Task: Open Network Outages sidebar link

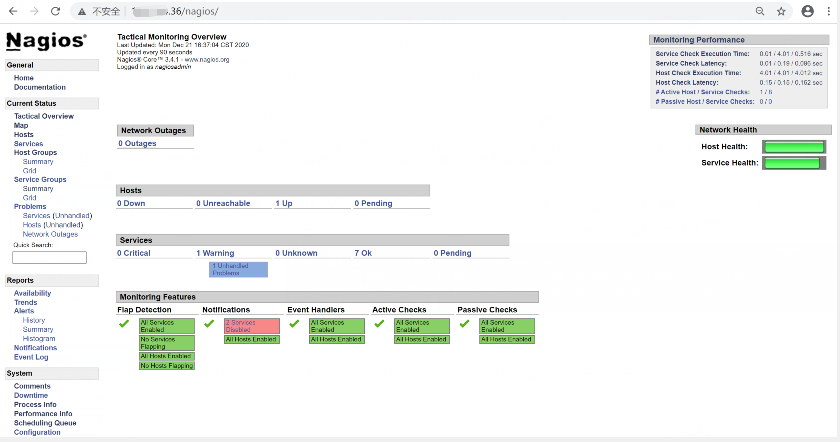Action: coord(50,234)
